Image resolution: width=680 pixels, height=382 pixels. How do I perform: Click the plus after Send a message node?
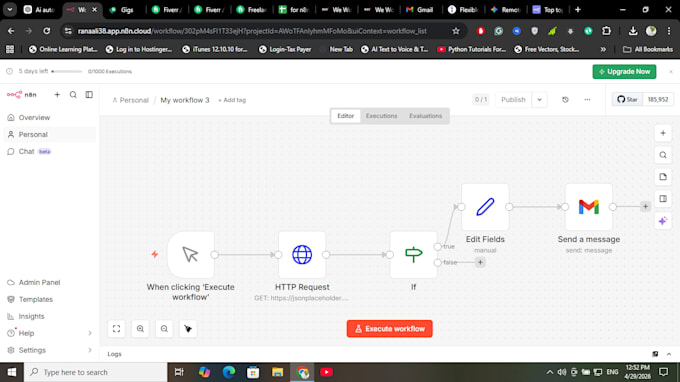tap(645, 207)
